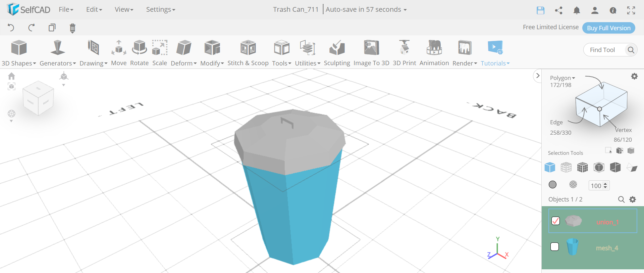Click the info icon in header

click(613, 10)
